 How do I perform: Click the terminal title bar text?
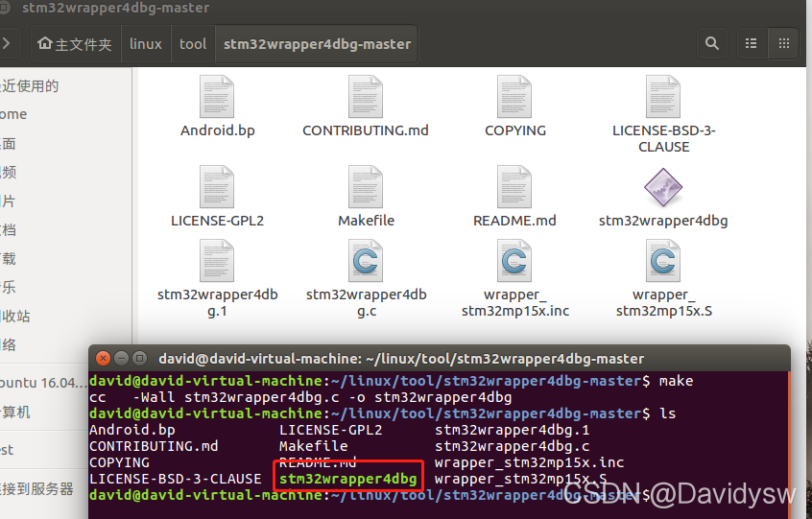(401, 359)
